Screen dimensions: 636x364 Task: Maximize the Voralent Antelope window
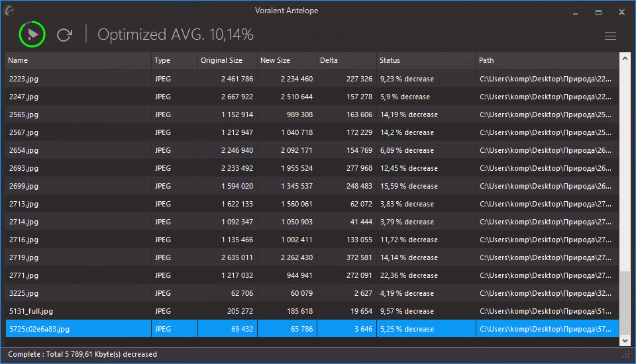[x=598, y=12]
